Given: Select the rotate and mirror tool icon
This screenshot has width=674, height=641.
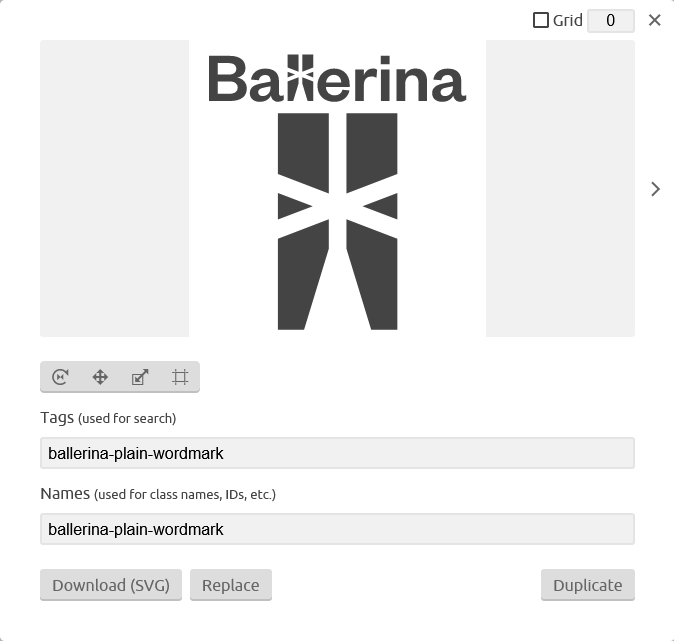Looking at the screenshot, I should pyautogui.click(x=60, y=377).
